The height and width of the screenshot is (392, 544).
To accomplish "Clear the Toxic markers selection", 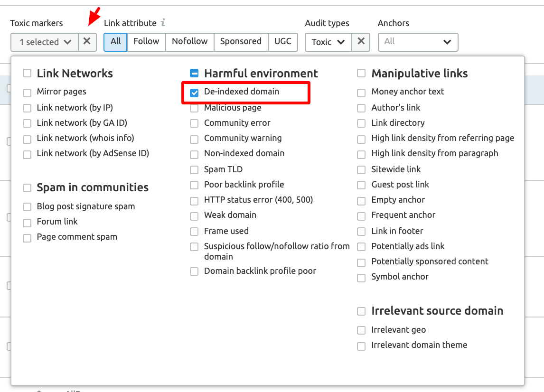I will point(87,42).
